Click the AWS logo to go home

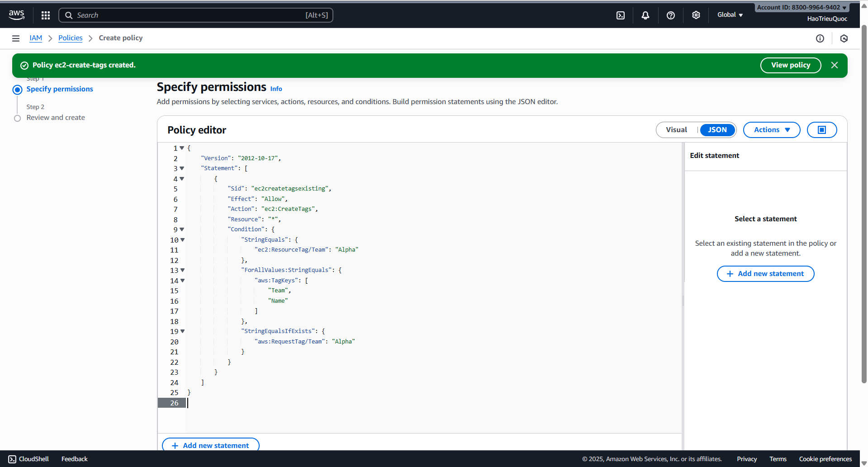tap(16, 14)
